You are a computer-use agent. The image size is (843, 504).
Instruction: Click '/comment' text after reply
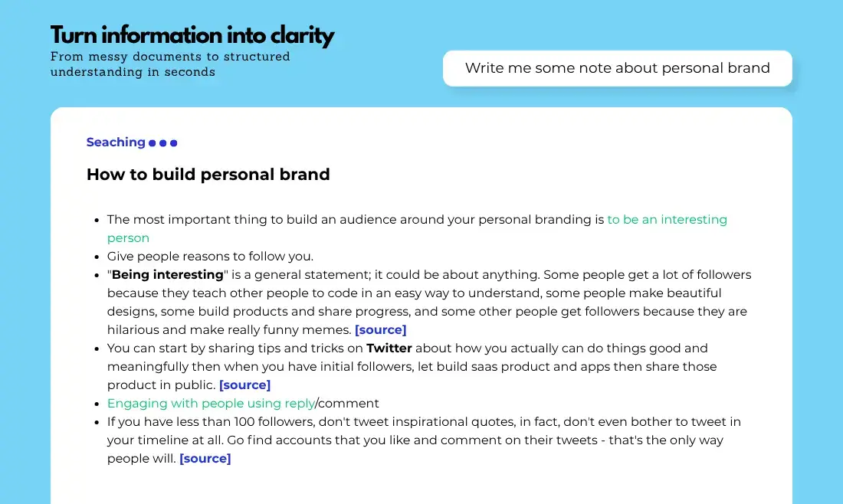(347, 404)
